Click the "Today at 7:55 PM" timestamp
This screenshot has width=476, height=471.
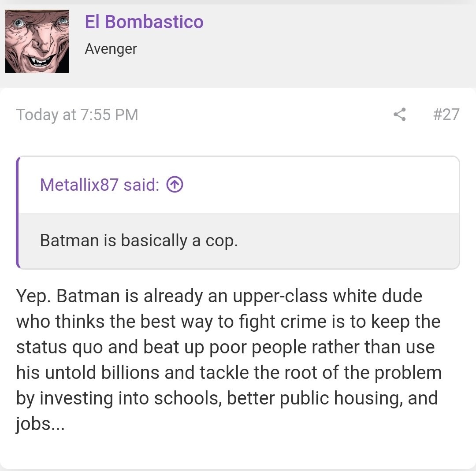tap(77, 115)
